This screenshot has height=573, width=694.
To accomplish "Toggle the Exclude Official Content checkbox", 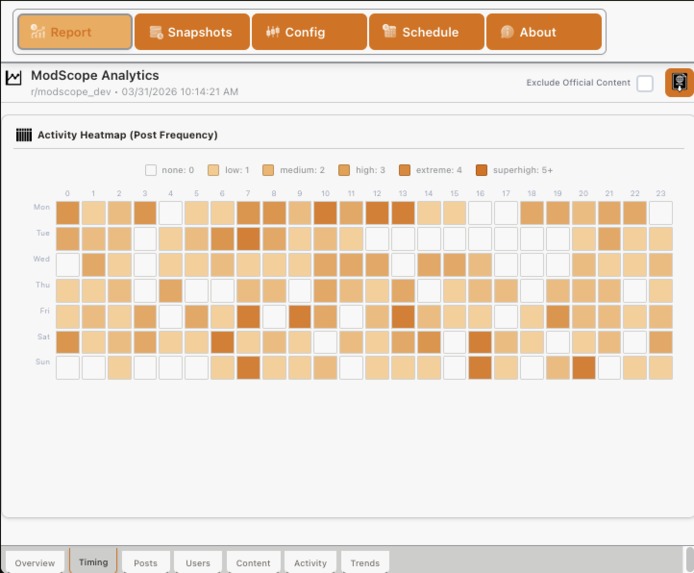I will click(645, 83).
